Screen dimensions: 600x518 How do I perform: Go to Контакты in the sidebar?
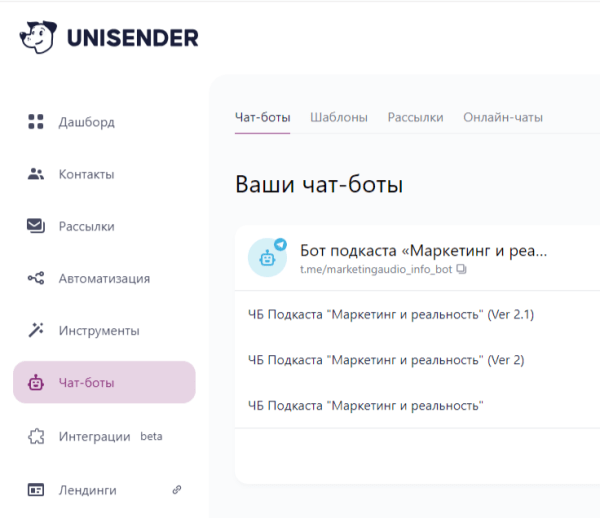86,174
